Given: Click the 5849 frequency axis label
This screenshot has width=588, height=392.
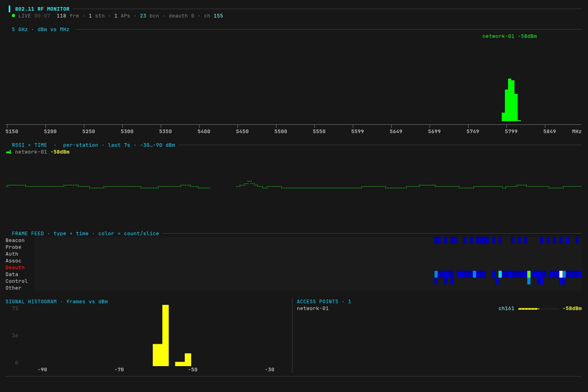Looking at the screenshot, I should pos(550,132).
